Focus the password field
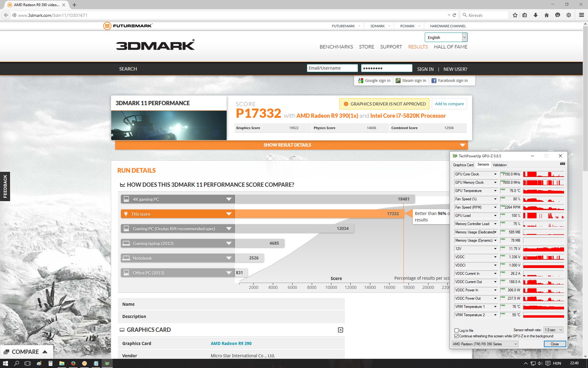 tap(386, 68)
